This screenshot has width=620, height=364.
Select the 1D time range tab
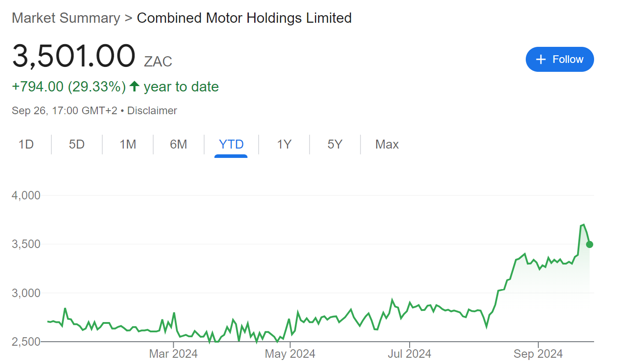(x=26, y=145)
